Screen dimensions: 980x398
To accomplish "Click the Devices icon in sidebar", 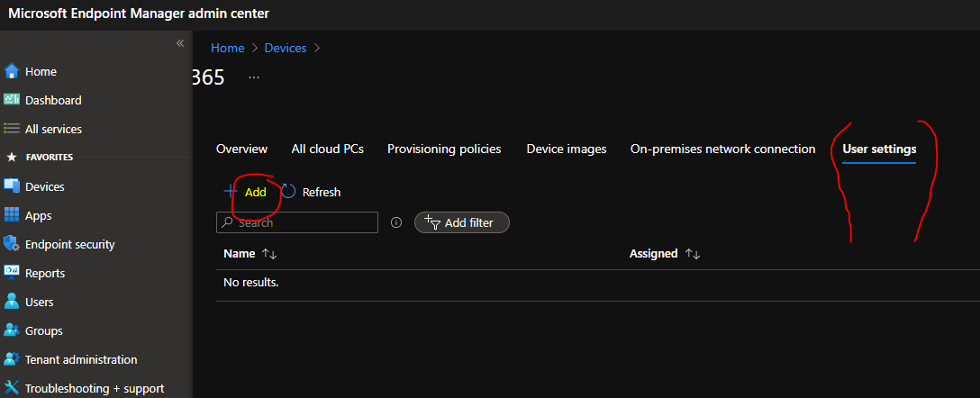I will 12,186.
